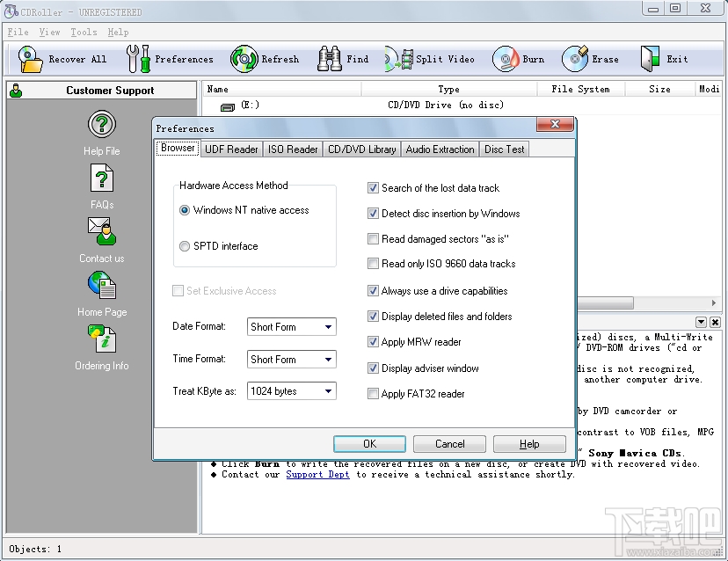Click the Recover All toolbar icon

[x=30, y=59]
